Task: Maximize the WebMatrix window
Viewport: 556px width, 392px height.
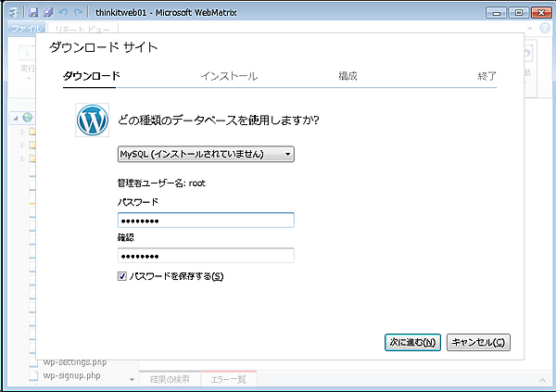Action: [x=519, y=13]
